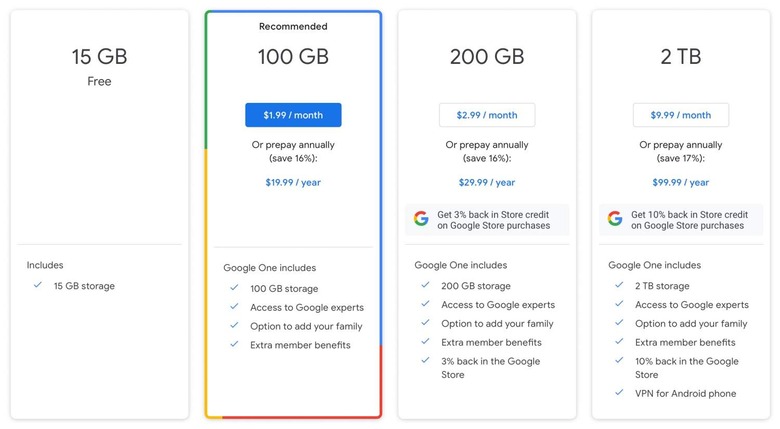Click the 2 TB plan heading
The width and height of the screenshot is (780, 429).
tap(681, 57)
